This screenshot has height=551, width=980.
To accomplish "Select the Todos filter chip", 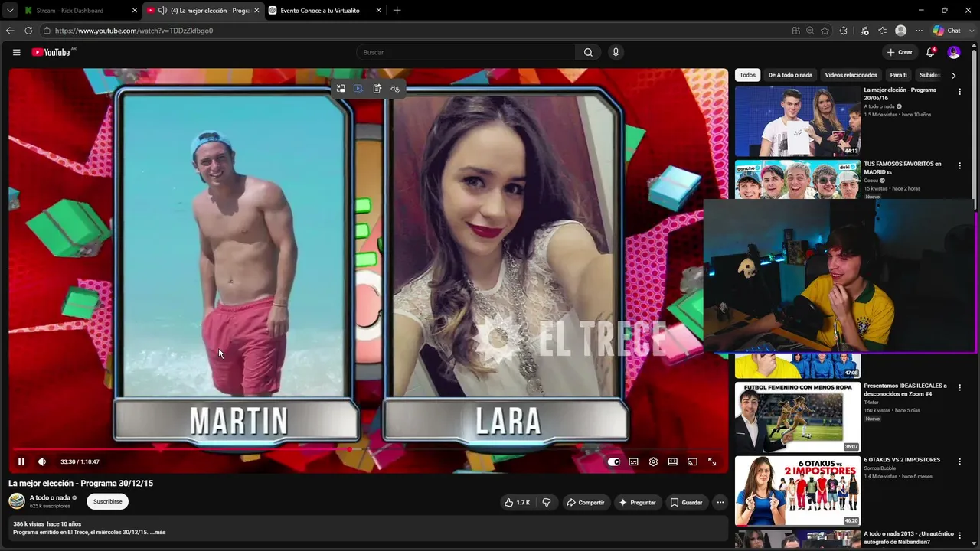I will coord(747,75).
